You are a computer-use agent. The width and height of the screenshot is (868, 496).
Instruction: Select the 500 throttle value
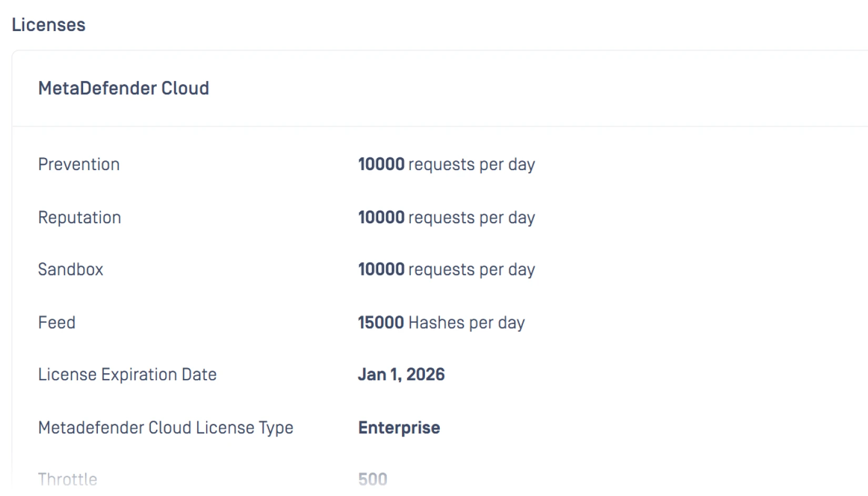tap(372, 479)
